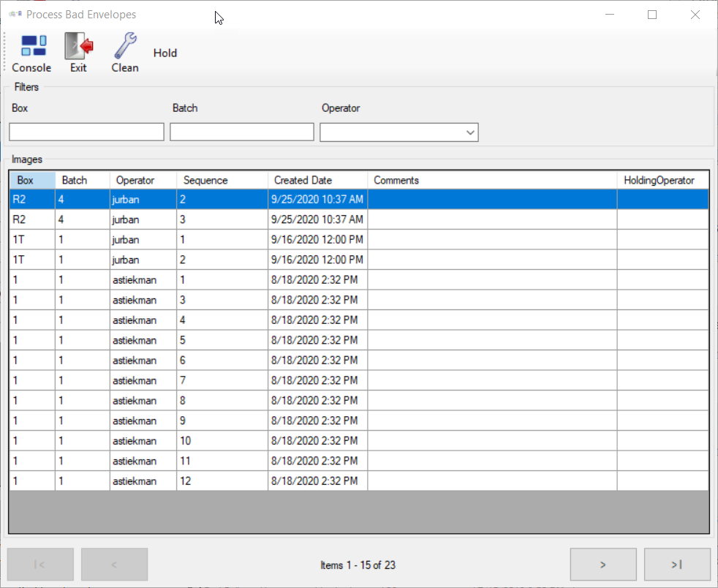718x588 pixels.
Task: Jump to the last page
Action: pyautogui.click(x=677, y=565)
